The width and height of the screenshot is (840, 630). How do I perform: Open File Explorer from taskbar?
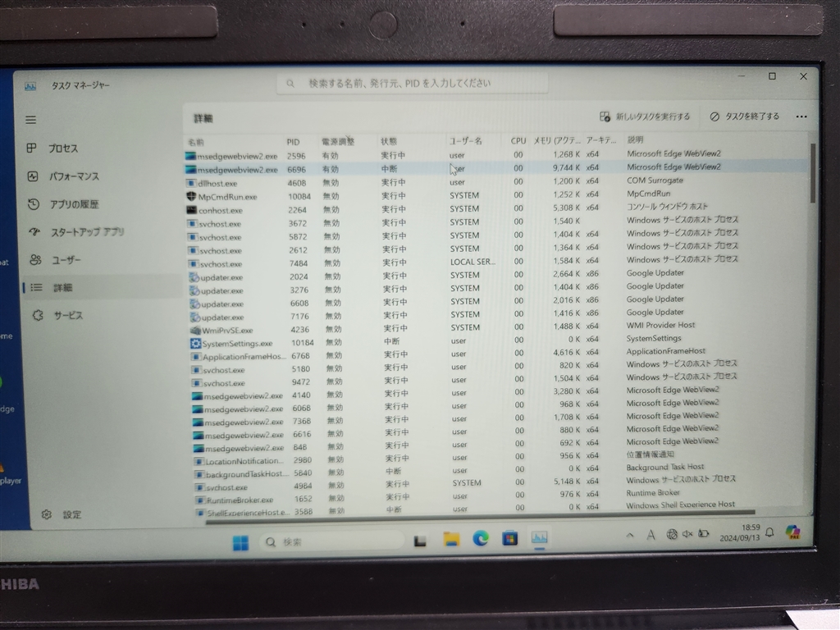pos(452,540)
